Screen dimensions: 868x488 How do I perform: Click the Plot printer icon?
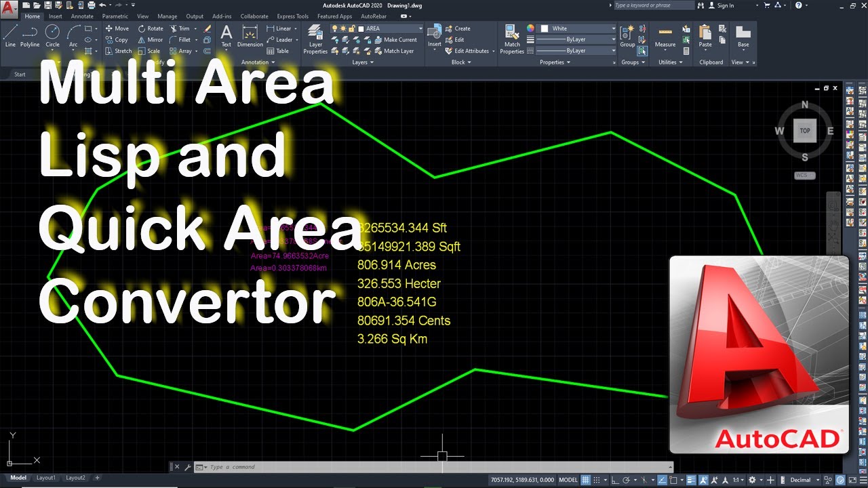pyautogui.click(x=91, y=5)
